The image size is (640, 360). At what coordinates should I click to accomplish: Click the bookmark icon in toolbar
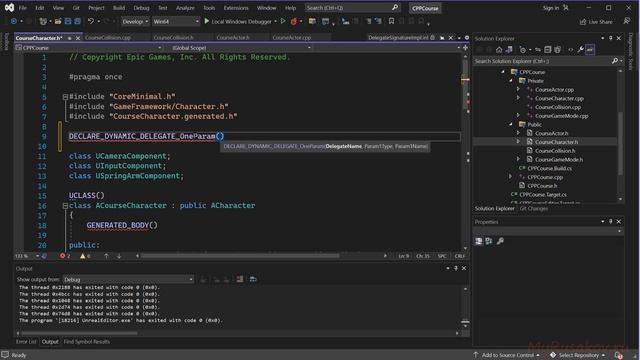(391, 21)
